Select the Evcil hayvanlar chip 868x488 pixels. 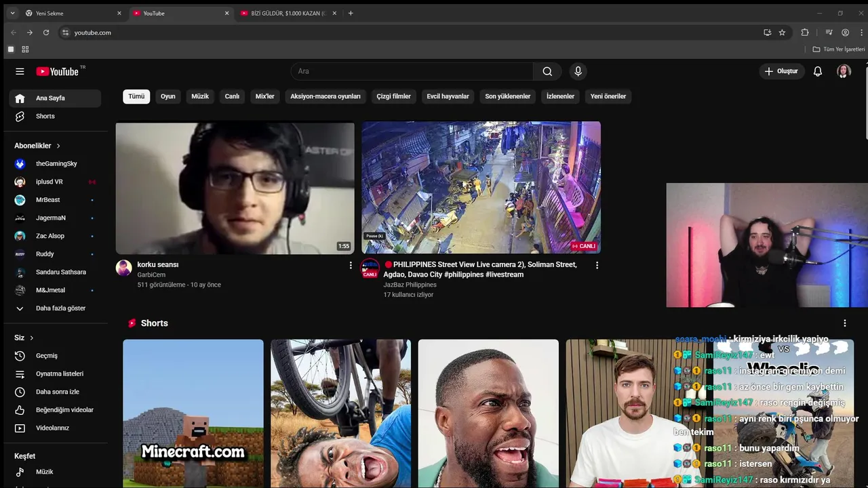(448, 96)
